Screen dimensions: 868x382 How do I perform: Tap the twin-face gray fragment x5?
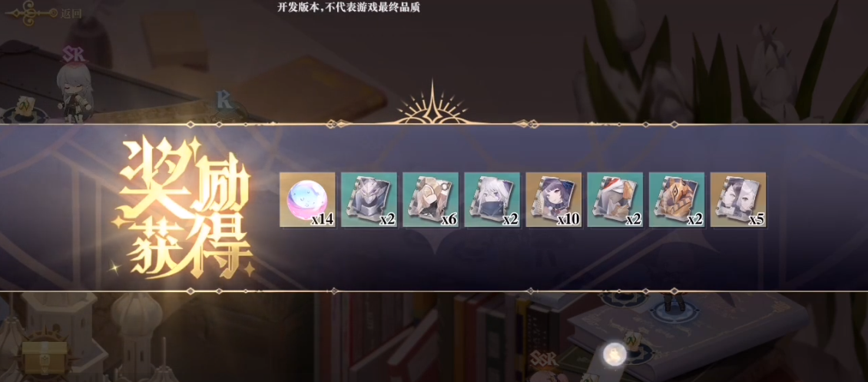pos(738,199)
